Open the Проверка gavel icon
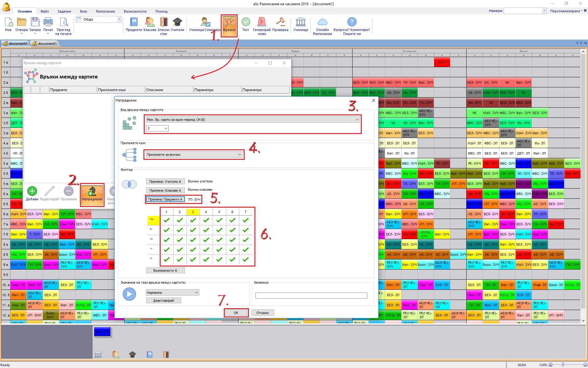This screenshot has width=588, height=368. (x=280, y=22)
